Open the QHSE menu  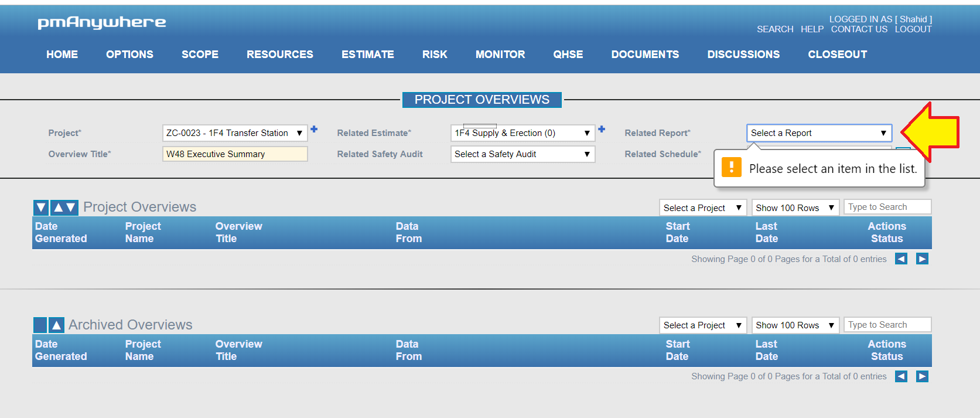568,55
